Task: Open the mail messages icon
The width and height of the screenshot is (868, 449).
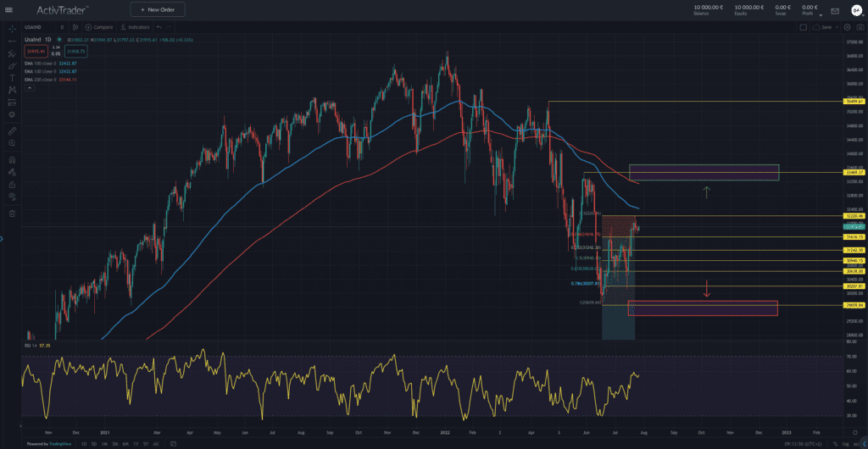Action: tap(835, 10)
